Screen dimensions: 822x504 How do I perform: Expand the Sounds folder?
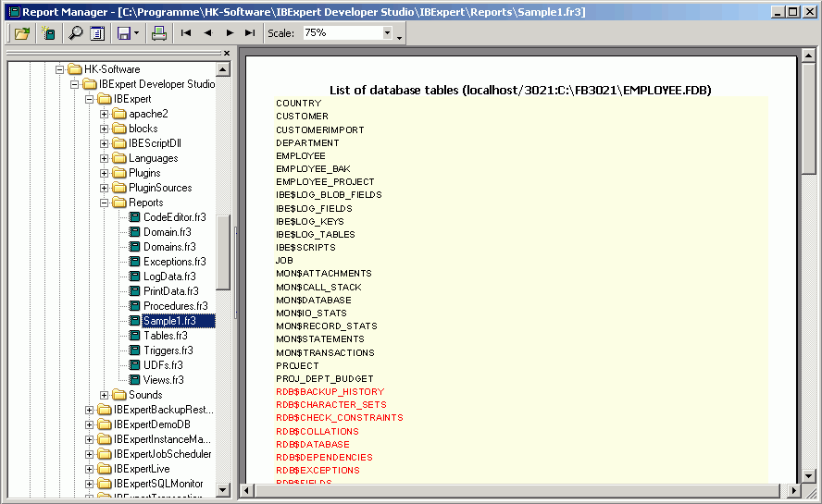pyautogui.click(x=104, y=395)
